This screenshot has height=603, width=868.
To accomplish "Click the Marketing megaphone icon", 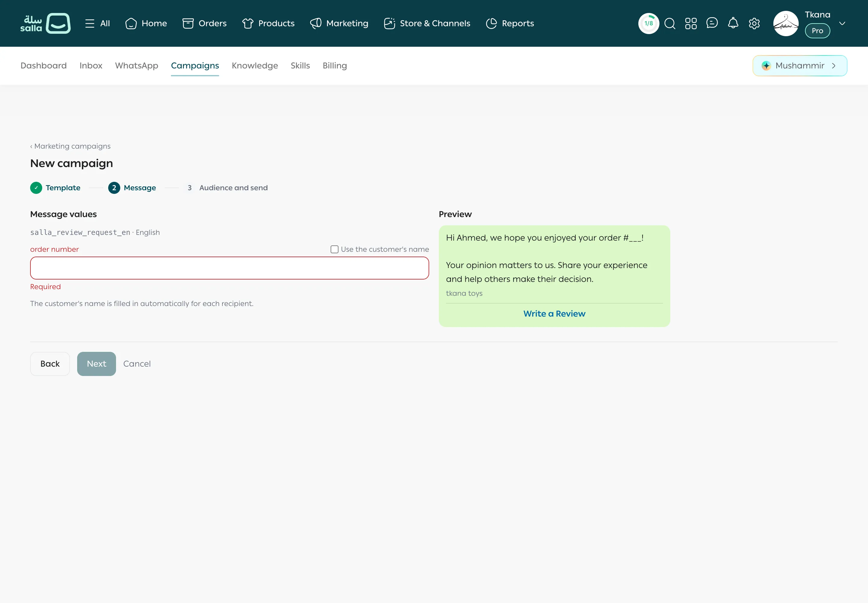I will coord(316,24).
